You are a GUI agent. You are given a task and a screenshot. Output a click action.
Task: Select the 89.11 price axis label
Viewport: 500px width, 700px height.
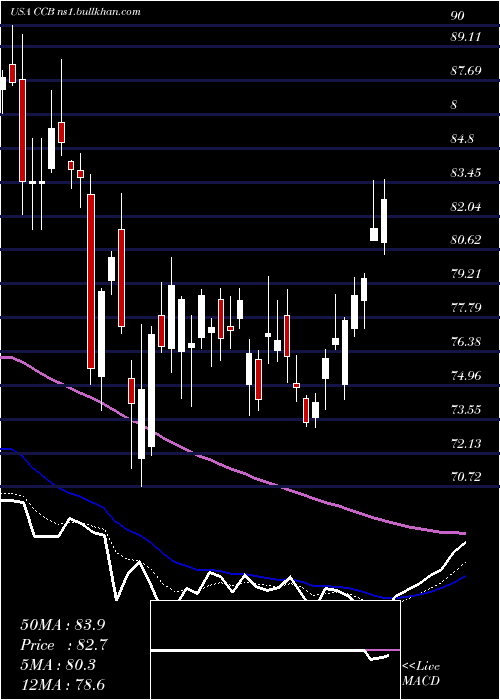(466, 37)
